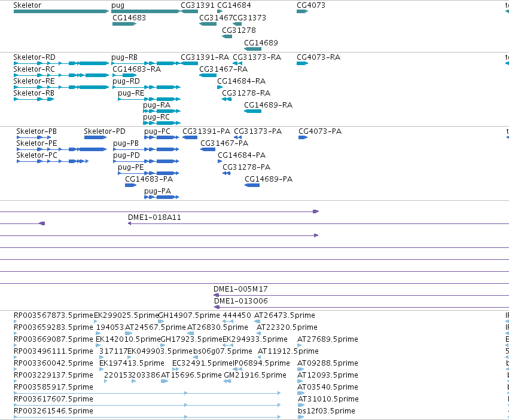Select the RP003617607.5prime EST label
The image size is (509, 420).
point(53,399)
